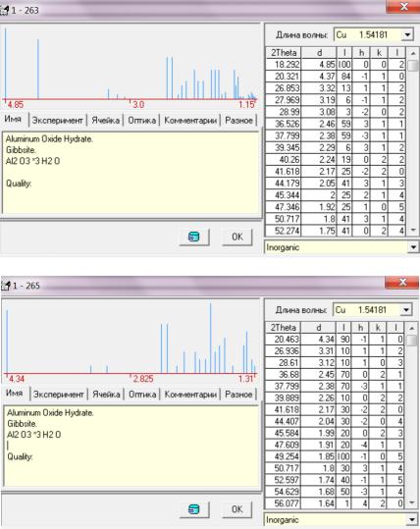The width and height of the screenshot is (420, 529).
Task: Expand the Inorganic dropdown in window 1-263
Action: 413,247
